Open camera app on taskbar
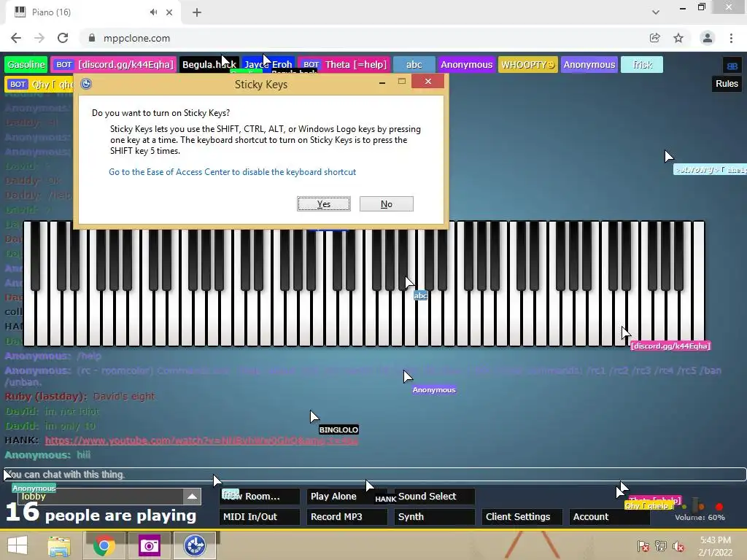Image resolution: width=747 pixels, height=560 pixels. pyautogui.click(x=149, y=545)
